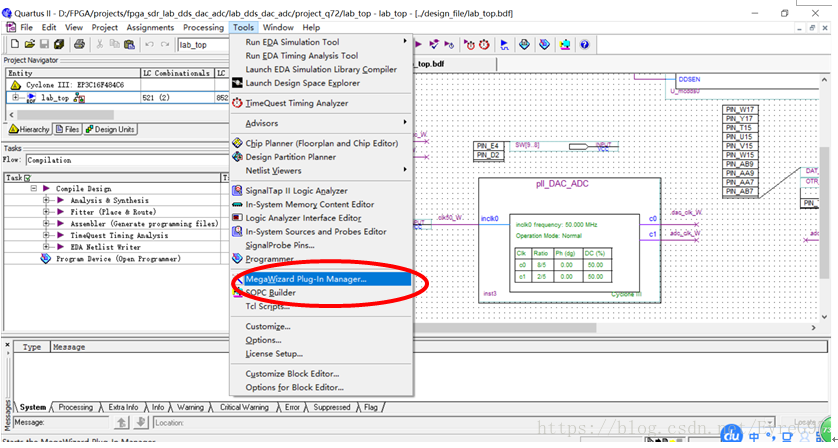Open the Assignments menu

click(x=150, y=27)
